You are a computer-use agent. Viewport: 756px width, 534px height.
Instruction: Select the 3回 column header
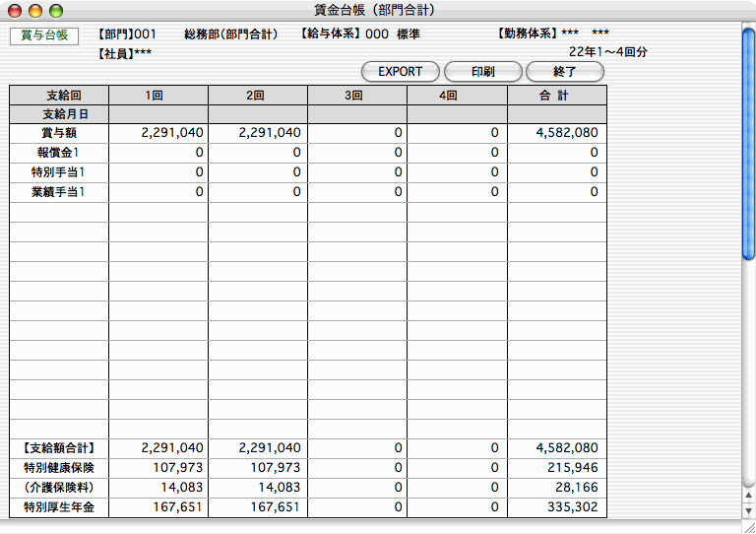pos(356,96)
